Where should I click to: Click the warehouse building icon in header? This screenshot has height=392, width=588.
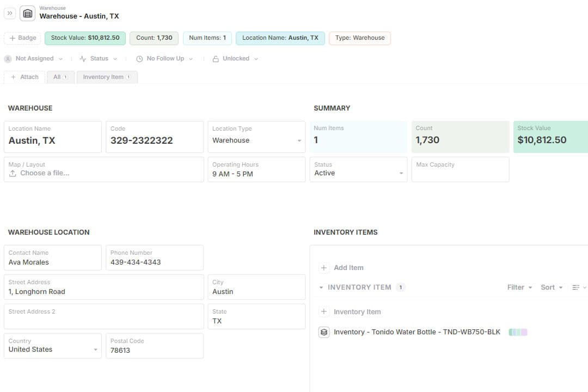(x=28, y=13)
